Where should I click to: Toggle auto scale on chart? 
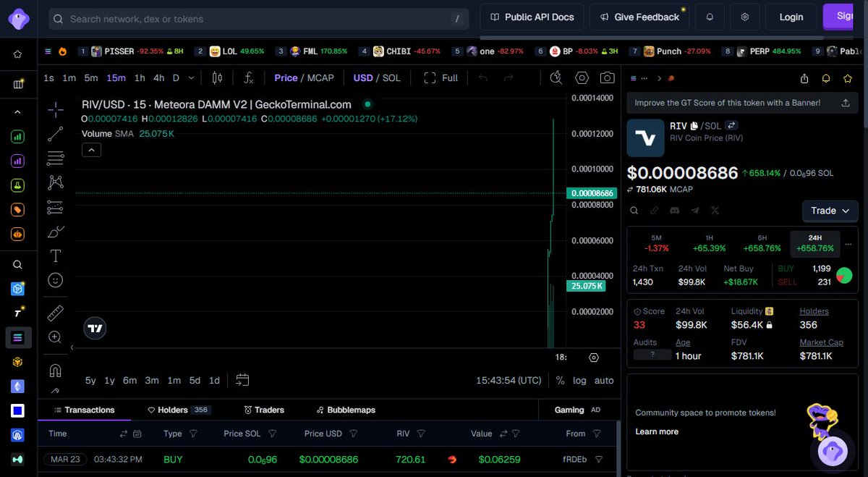(604, 380)
